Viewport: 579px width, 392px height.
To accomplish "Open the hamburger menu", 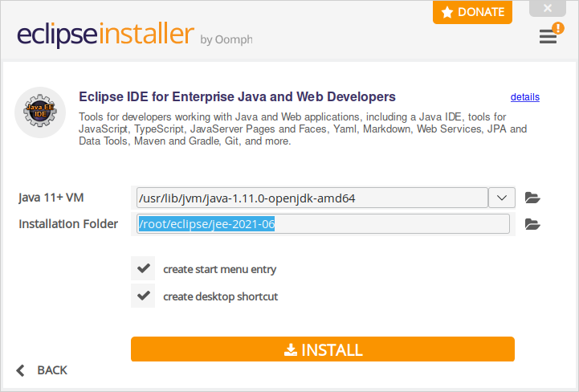I will 547,38.
